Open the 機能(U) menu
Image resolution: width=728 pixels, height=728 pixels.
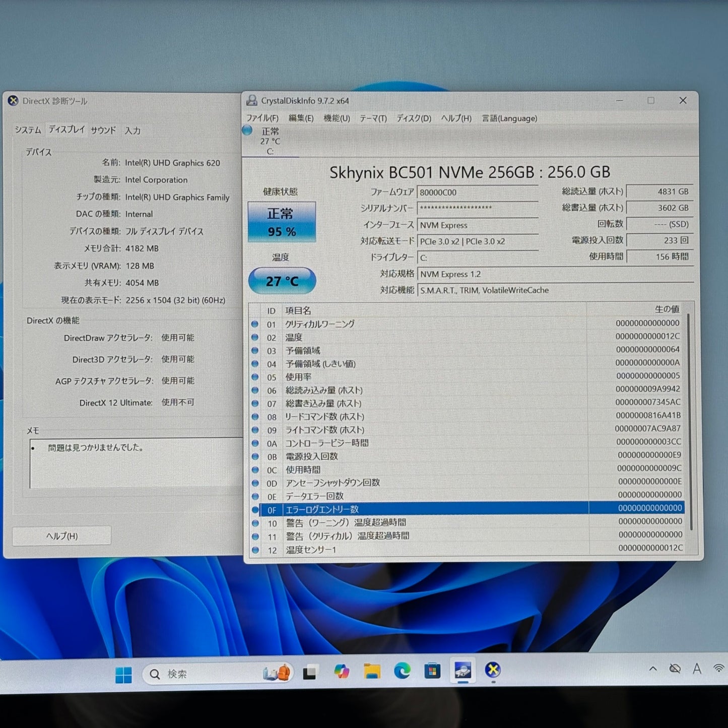coord(337,118)
